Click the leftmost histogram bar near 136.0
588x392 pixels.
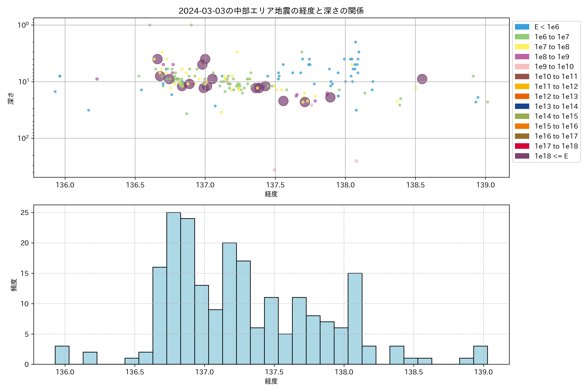62,355
